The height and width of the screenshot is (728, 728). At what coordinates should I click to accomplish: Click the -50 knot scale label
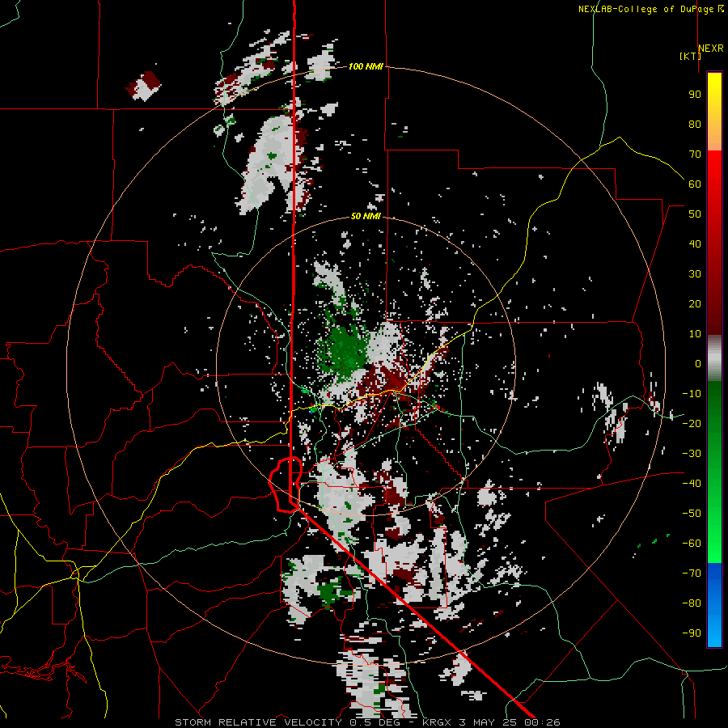coord(692,513)
